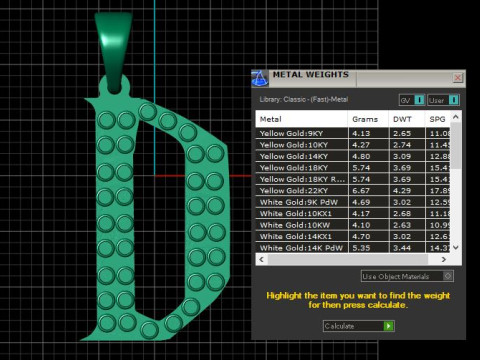Screen dimensions: 480x360
Task: Select Yellow Gold:22KY row
Action: pyautogui.click(x=353, y=191)
